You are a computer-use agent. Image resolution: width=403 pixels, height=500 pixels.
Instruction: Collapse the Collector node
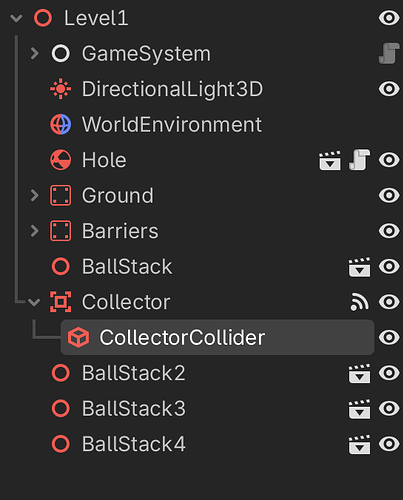[34, 302]
